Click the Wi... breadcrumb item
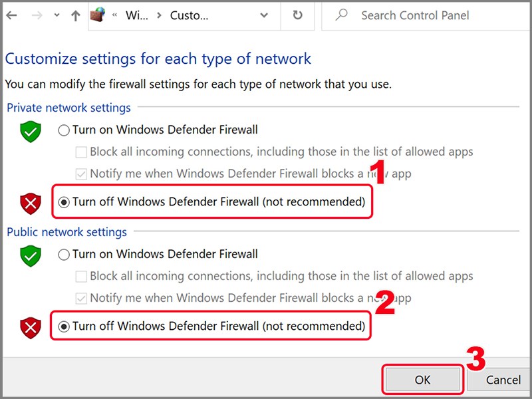 (x=138, y=15)
